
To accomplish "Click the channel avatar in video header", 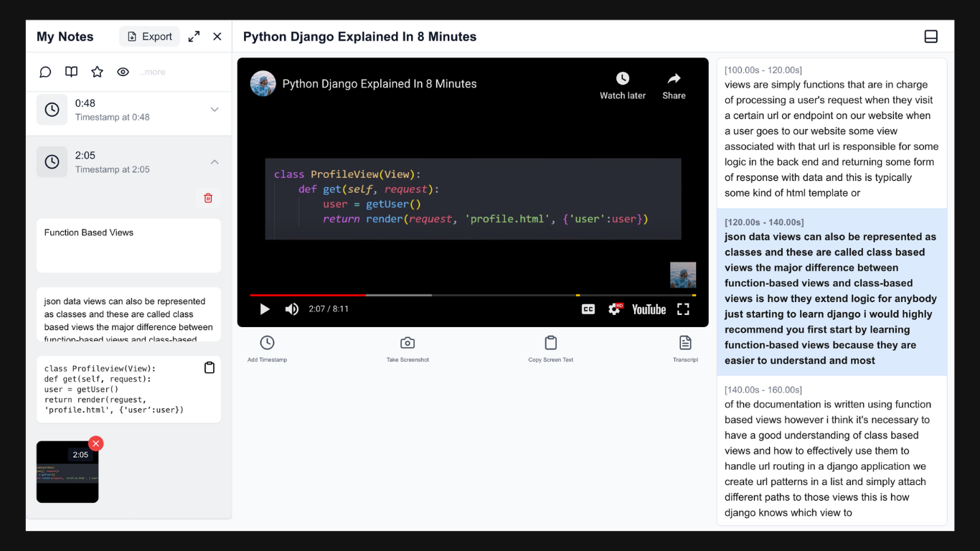I will pos(263,83).
